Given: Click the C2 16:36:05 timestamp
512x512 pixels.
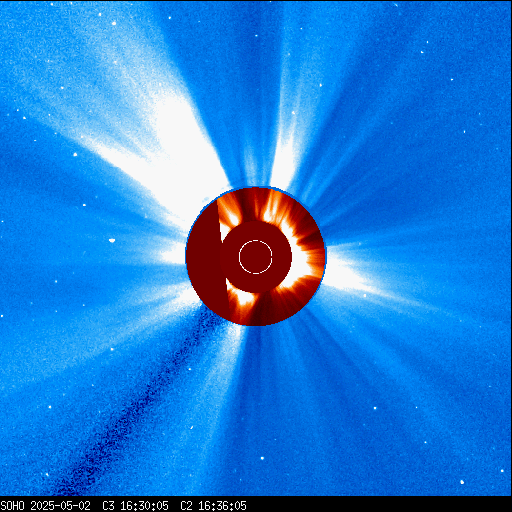Looking at the screenshot, I should coord(213,506).
